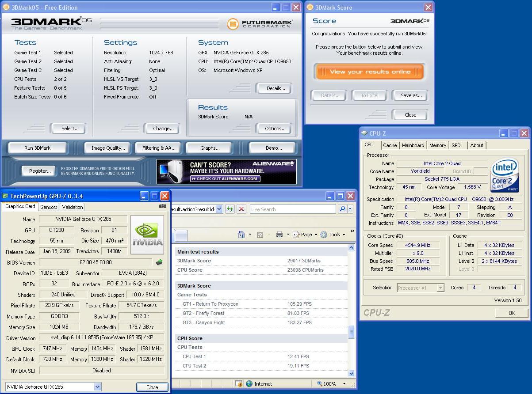
Task: Click the browser refresh icon with green arrows
Action: [230, 209]
